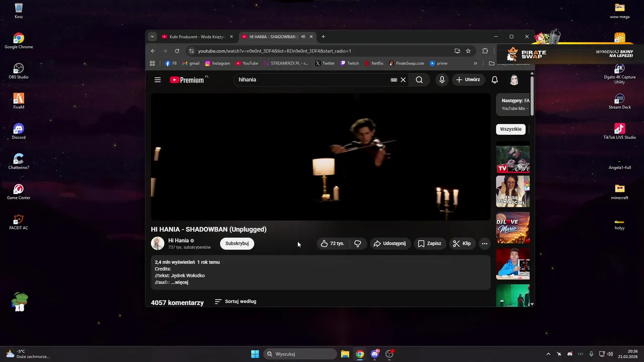Open File Explorer from taskbar
Image resolution: width=644 pixels, height=362 pixels.
click(x=345, y=354)
